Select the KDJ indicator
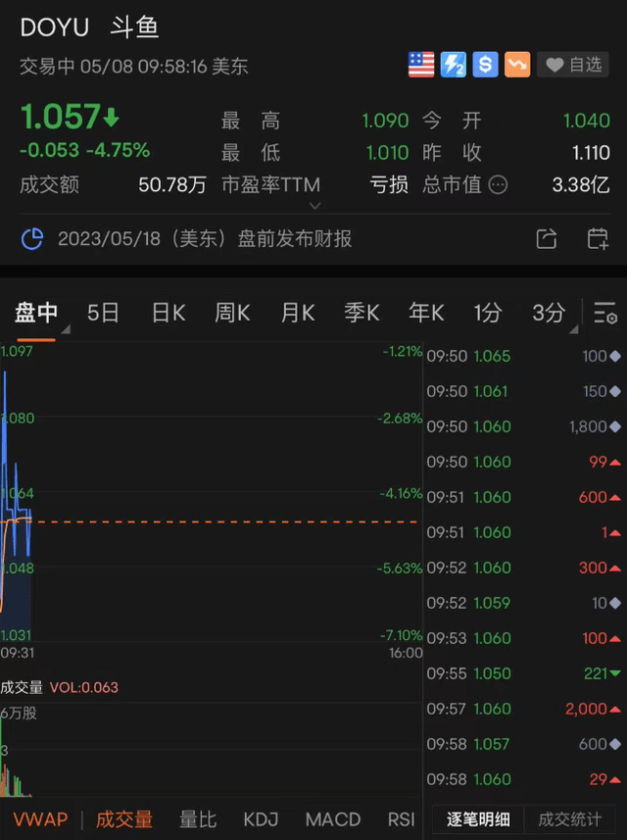This screenshot has width=627, height=840. click(261, 819)
